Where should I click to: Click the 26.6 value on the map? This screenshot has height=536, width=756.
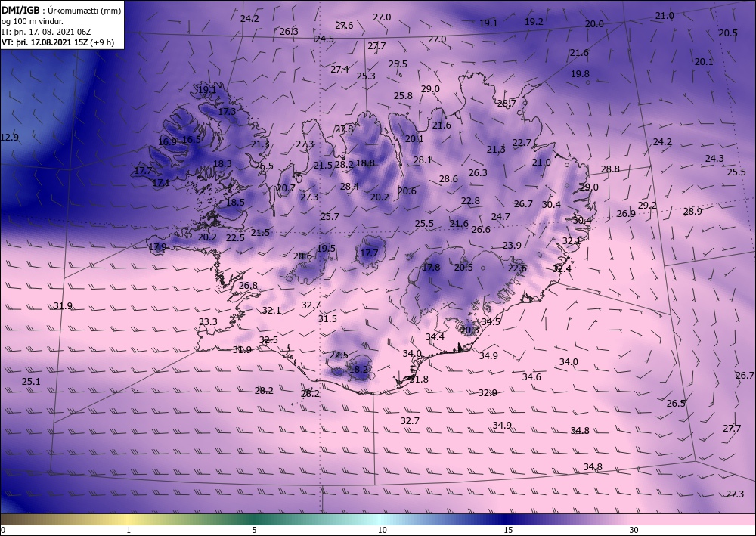coord(481,230)
